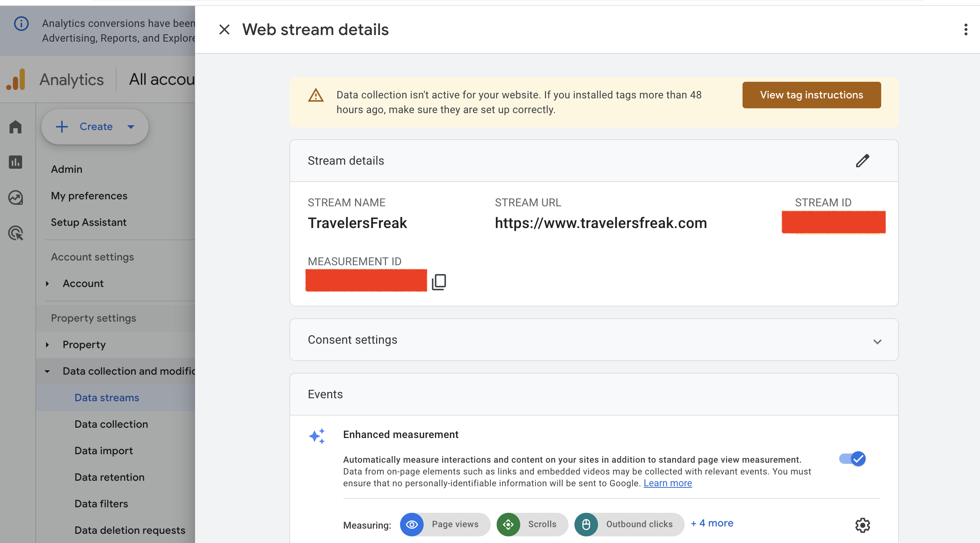Expand the Account tree item arrow
Viewport: 980px width, 543px height.
click(x=47, y=283)
